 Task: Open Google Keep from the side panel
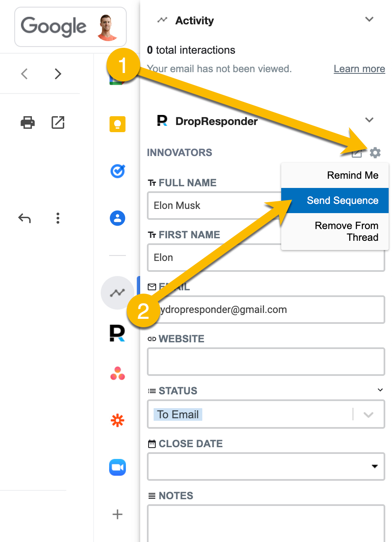tap(118, 124)
